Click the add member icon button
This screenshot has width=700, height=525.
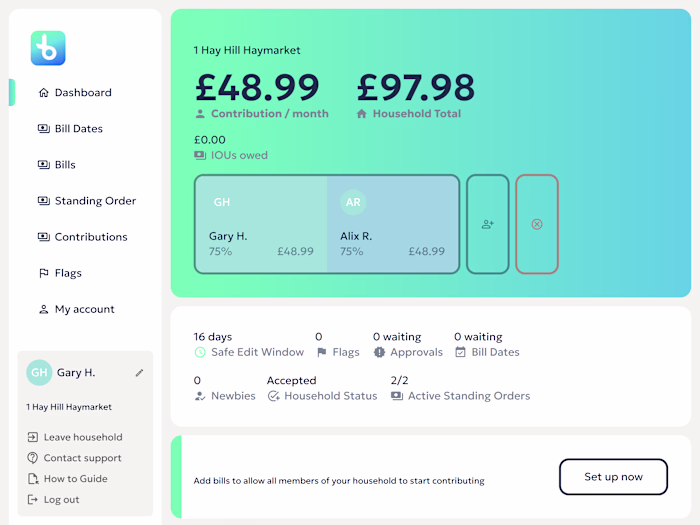(488, 224)
